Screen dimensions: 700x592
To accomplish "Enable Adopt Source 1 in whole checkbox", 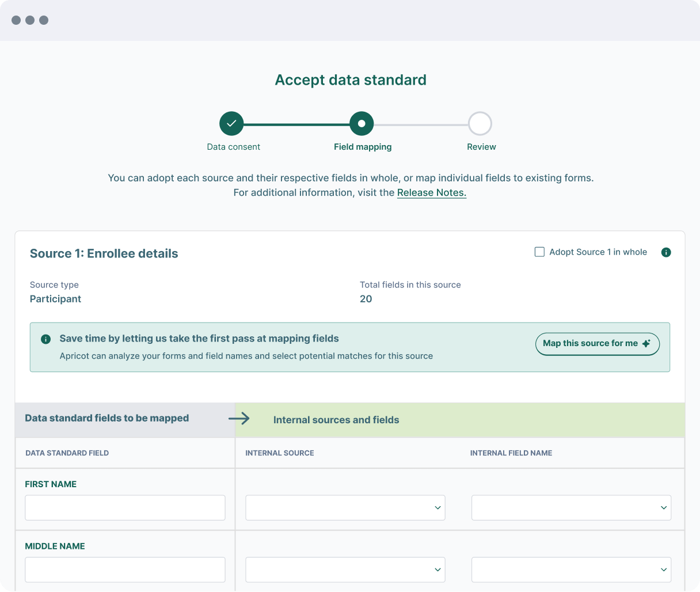I will [539, 252].
